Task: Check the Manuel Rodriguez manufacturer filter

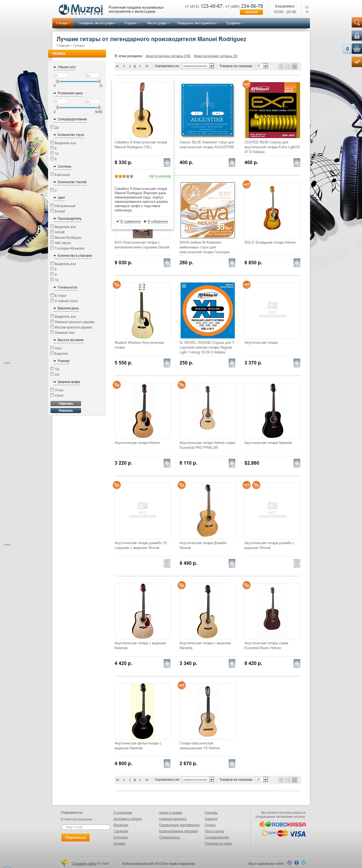Action: coord(52,237)
